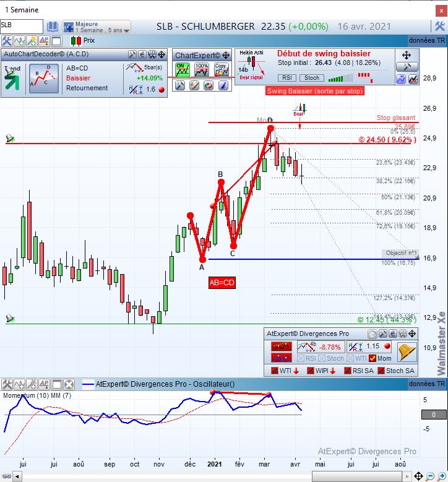Viewport: 448px width, 482px height.
Task: Toggle the Stoch checkbox in Divergences Pro
Action: (322, 358)
